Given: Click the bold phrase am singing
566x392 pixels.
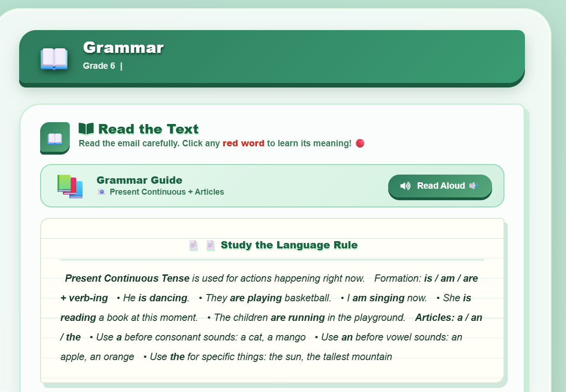Looking at the screenshot, I should (x=379, y=298).
